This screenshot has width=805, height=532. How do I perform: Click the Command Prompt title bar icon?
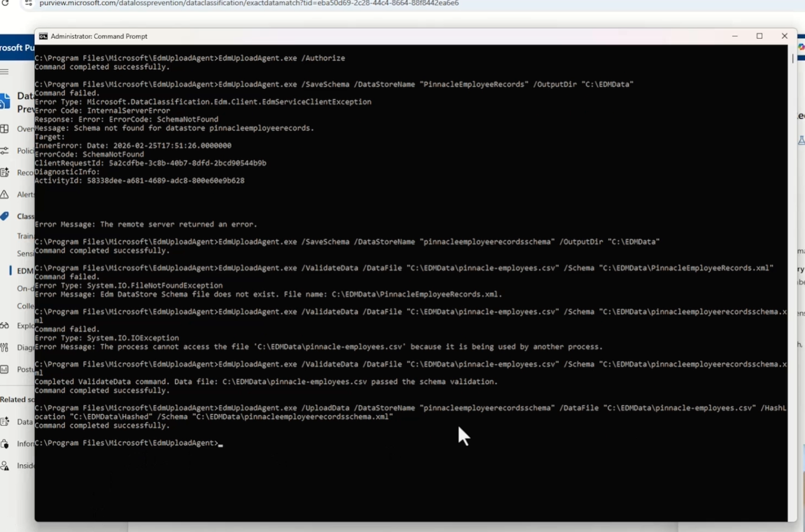click(43, 36)
